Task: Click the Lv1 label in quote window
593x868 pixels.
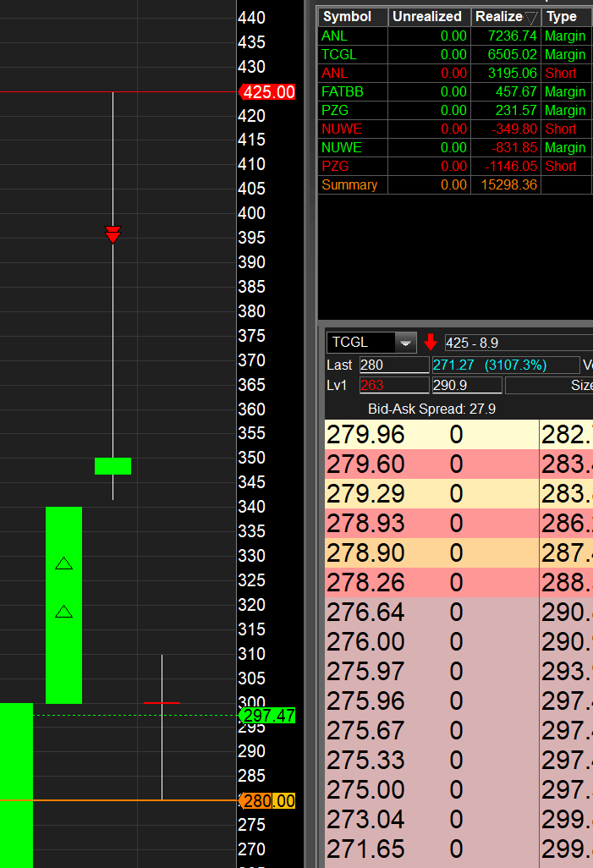Action: click(336, 385)
